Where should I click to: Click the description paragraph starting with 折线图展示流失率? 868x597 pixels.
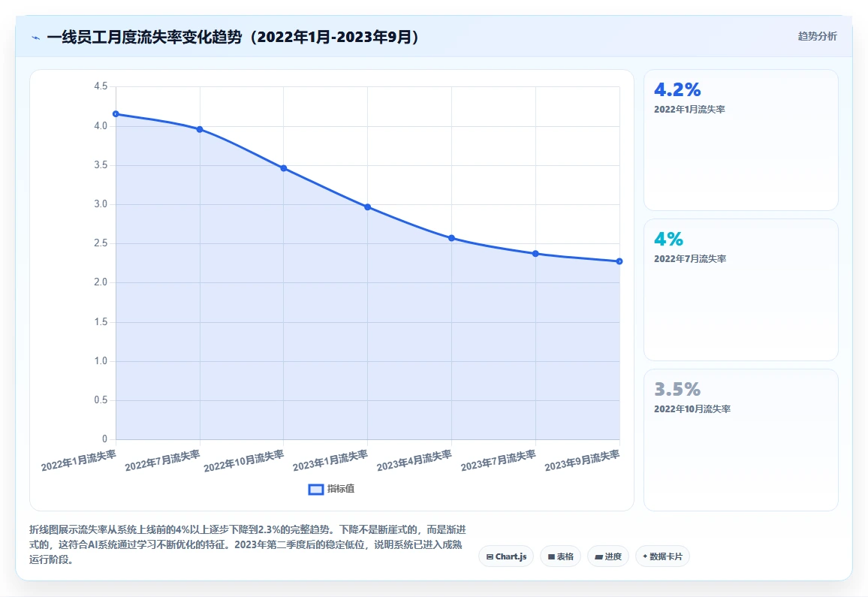pyautogui.click(x=248, y=545)
